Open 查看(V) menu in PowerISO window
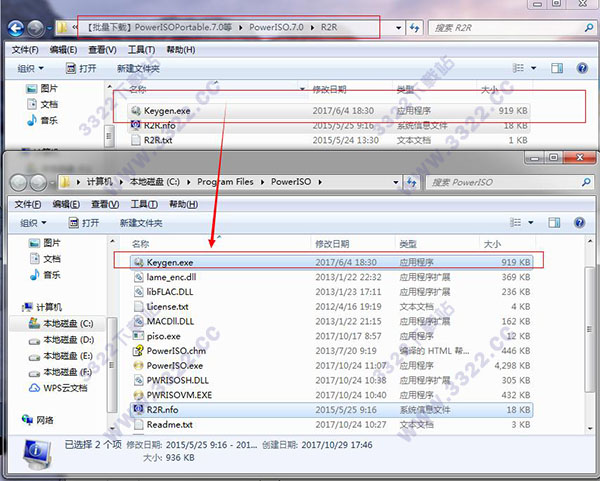Screen dimensions: 600x481 105,204
